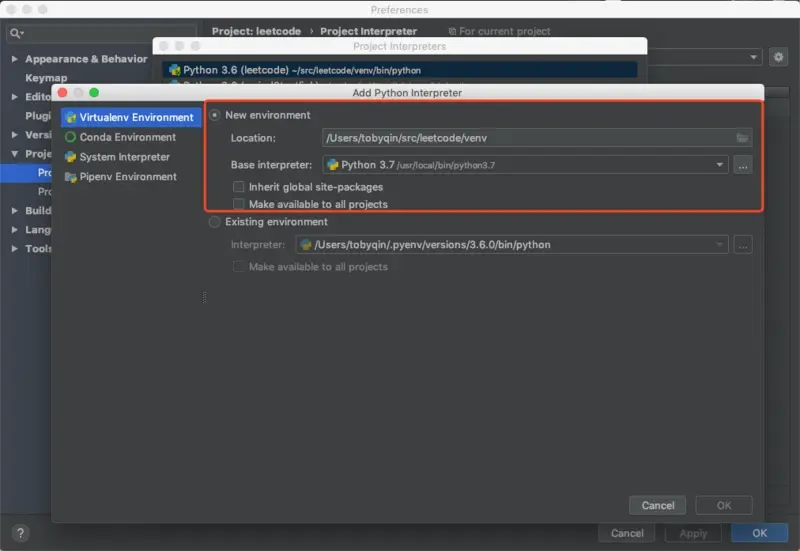Check Make available under New environment

[x=238, y=204]
